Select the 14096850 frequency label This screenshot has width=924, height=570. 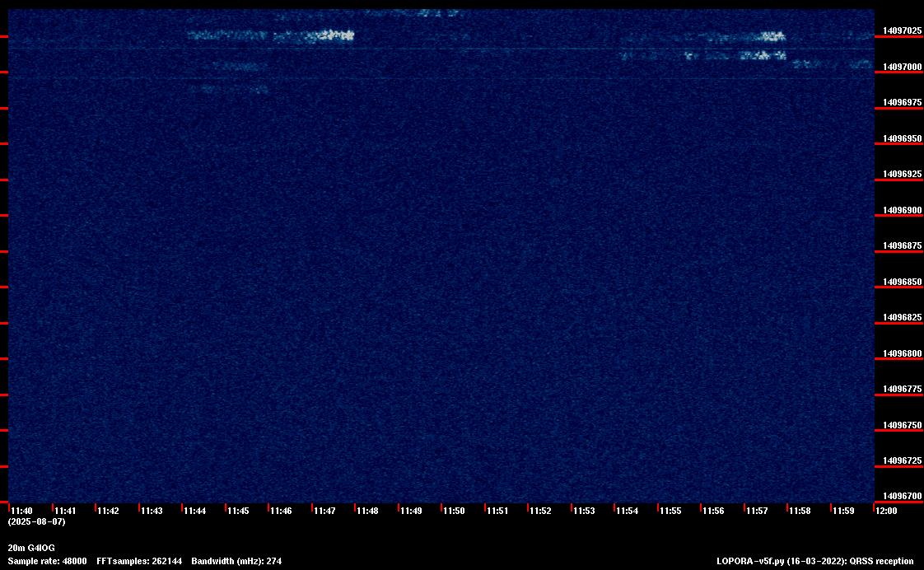[x=903, y=283]
